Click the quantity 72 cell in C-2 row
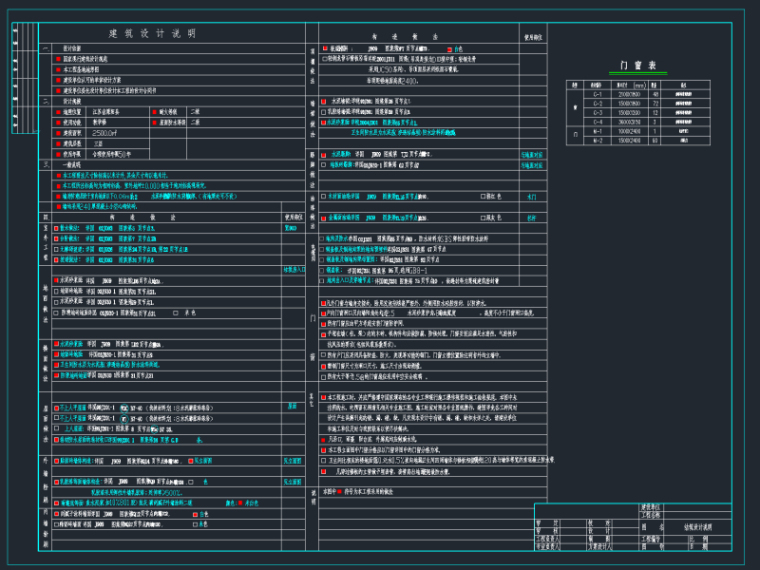The width and height of the screenshot is (760, 570). tap(655, 102)
